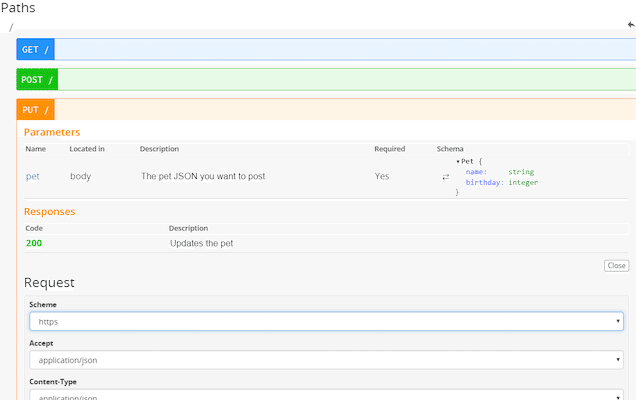The image size is (636, 400).
Task: Click the green POST method badge
Action: [37, 79]
